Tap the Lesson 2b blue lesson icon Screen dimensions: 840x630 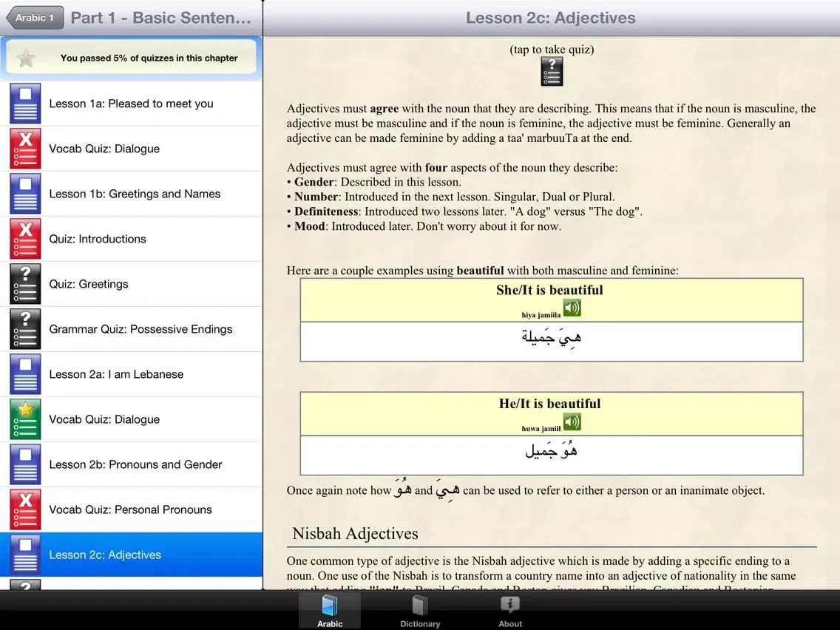point(25,464)
